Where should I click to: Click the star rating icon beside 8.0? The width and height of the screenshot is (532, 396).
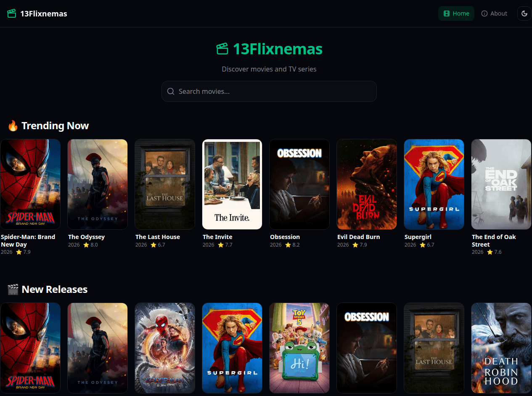(x=86, y=245)
